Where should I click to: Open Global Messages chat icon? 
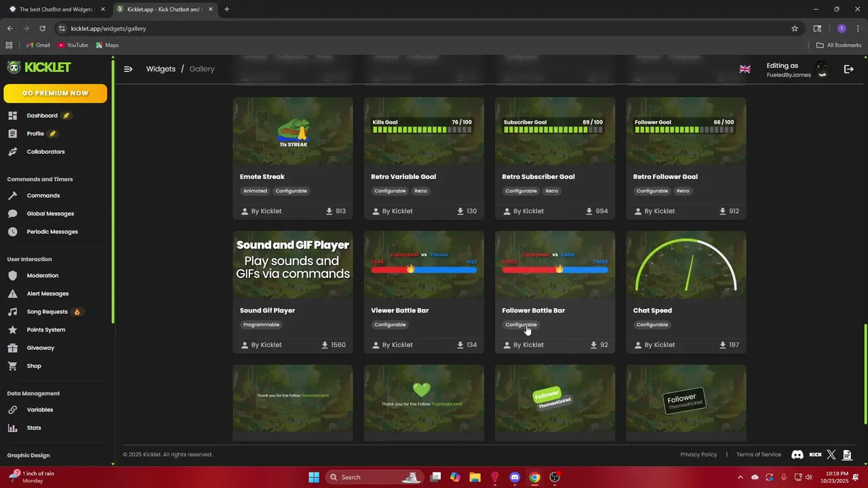tap(12, 213)
